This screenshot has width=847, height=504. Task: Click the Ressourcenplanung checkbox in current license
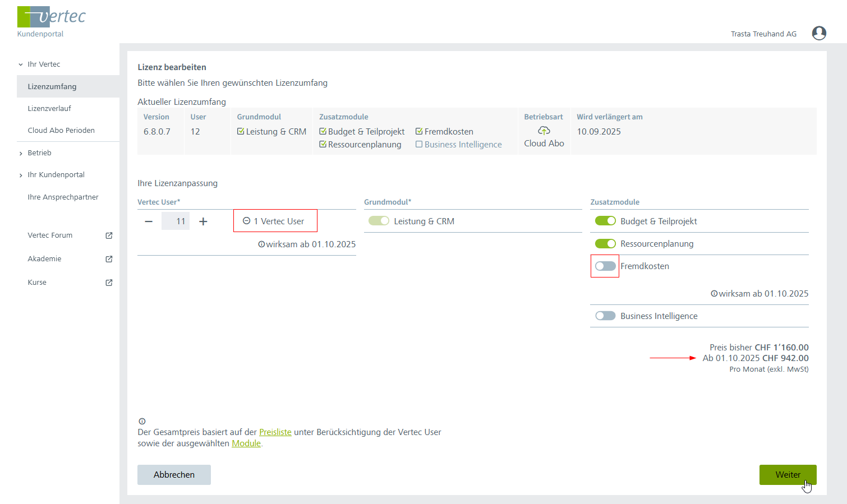[x=323, y=144]
